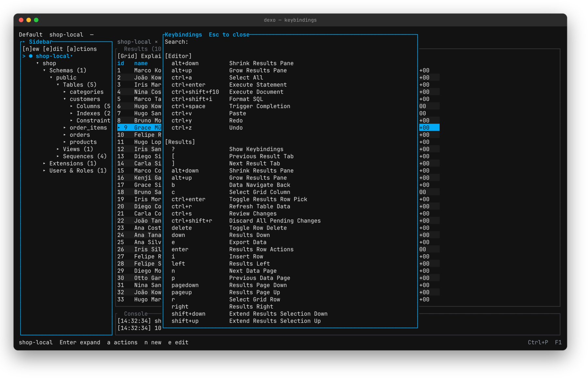Expand the Views (1) node
Viewport: 588px width, 378px height.
click(58, 149)
